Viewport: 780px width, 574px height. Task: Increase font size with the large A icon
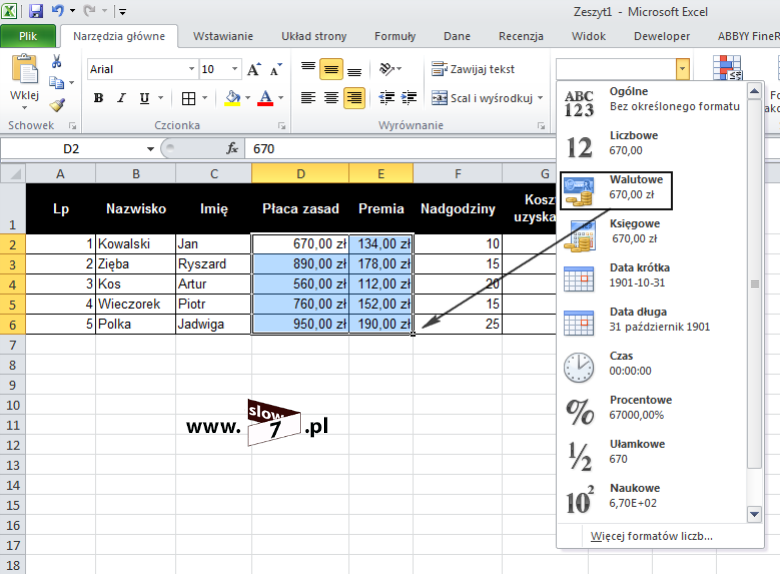coord(254,69)
